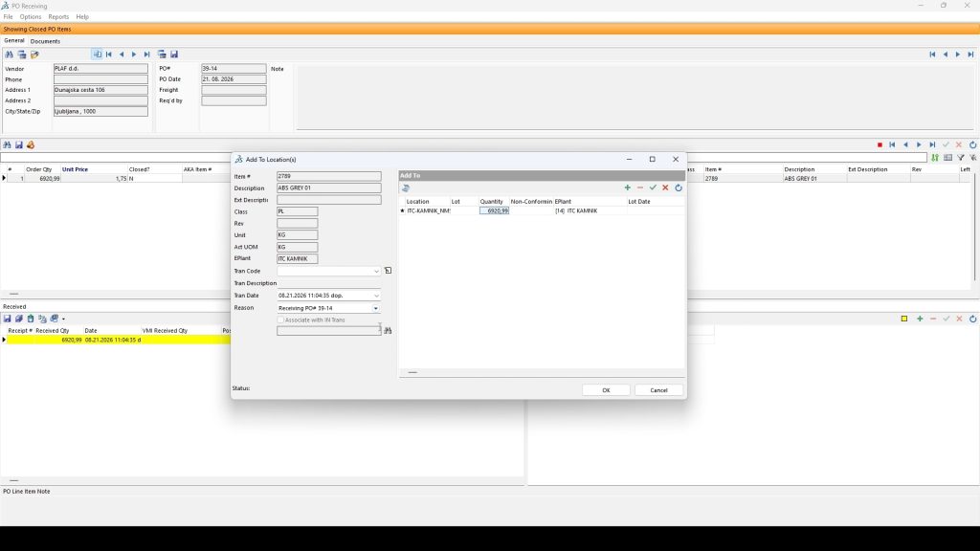Open the Options menu

[x=30, y=17]
